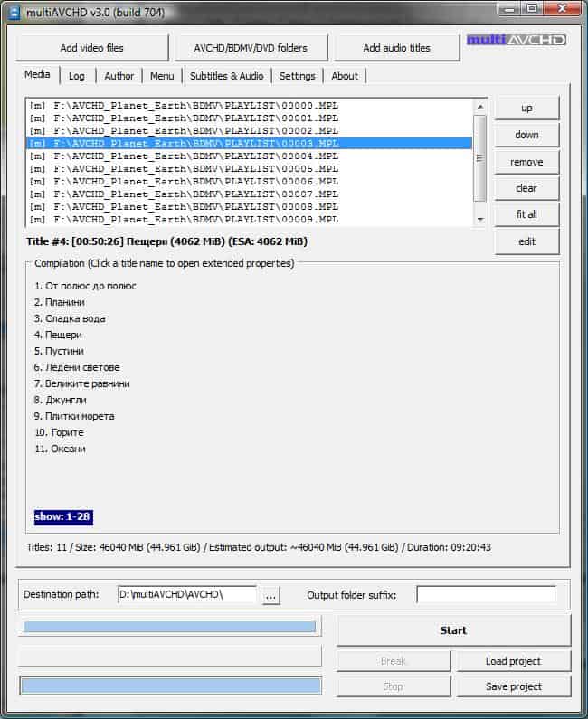This screenshot has height=719, width=588.
Task: Click the media list scrollbar thumb
Action: 480,158
